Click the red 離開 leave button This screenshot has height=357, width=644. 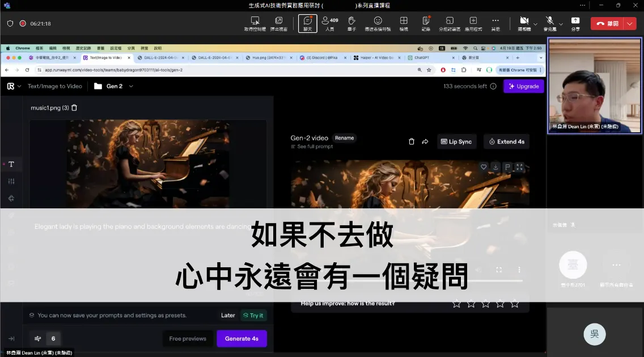607,23
